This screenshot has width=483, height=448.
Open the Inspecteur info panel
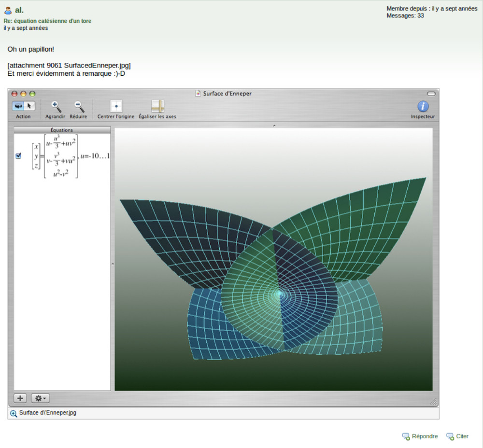(423, 107)
